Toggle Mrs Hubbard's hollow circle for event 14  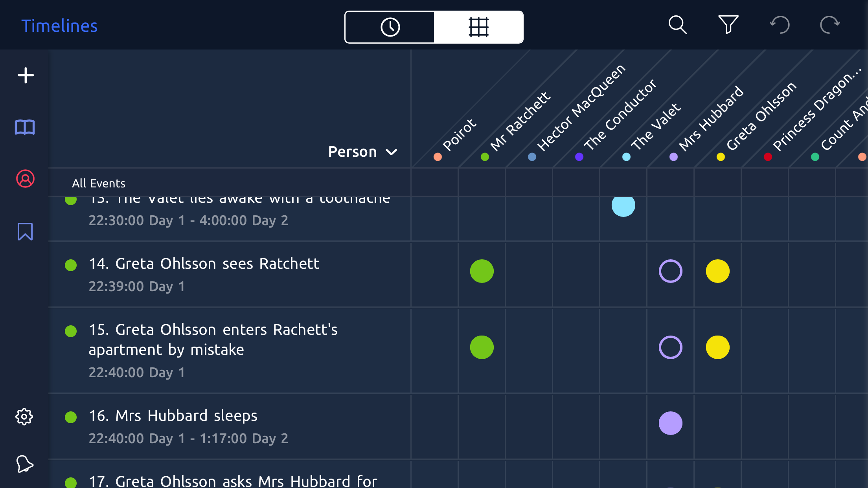670,271
